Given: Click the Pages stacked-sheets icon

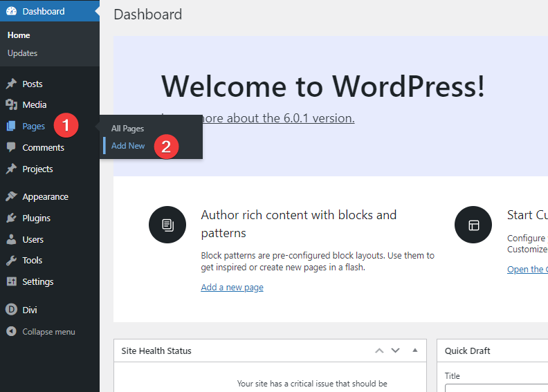Looking at the screenshot, I should (x=11, y=126).
